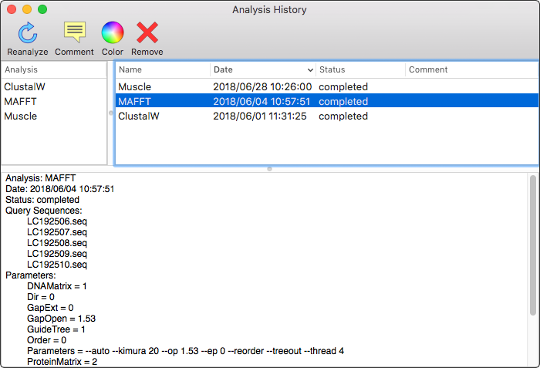This screenshot has width=540, height=368.
Task: Select the highlighted MAFFT history row
Action: (x=327, y=102)
